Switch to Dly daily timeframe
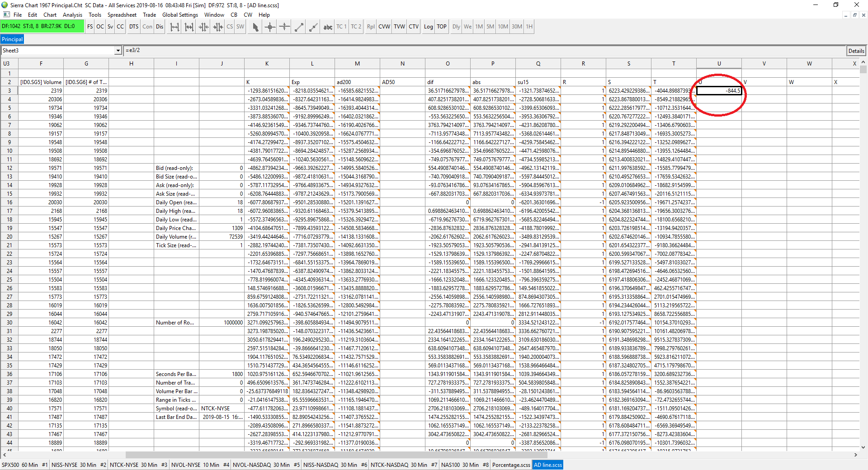The width and height of the screenshot is (868, 470). (x=456, y=27)
